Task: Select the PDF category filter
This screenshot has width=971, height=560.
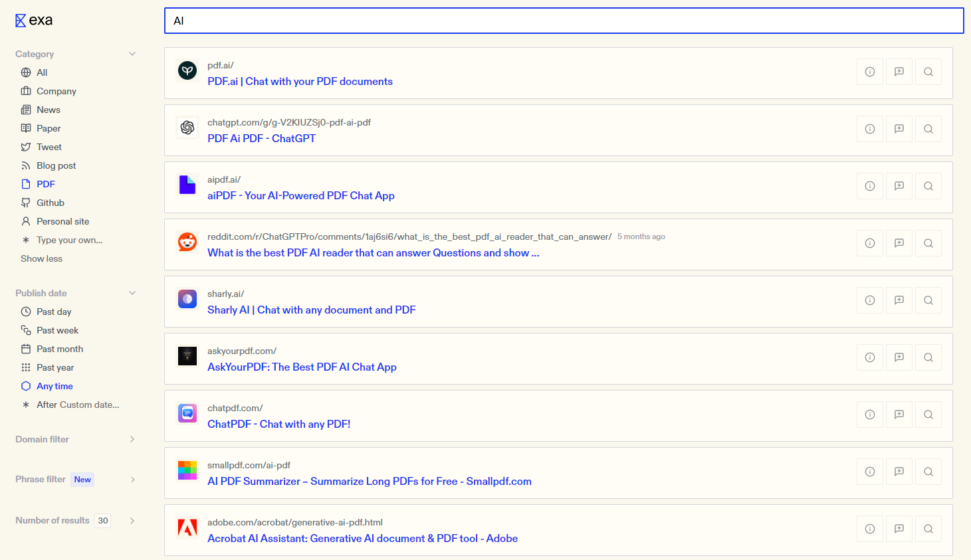Action: pyautogui.click(x=38, y=184)
